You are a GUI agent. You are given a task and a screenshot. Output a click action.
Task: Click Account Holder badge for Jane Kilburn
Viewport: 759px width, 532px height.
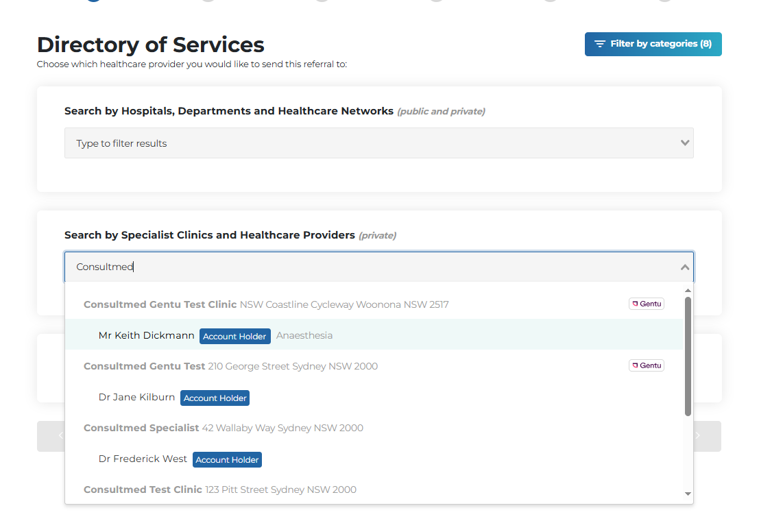[x=215, y=398]
